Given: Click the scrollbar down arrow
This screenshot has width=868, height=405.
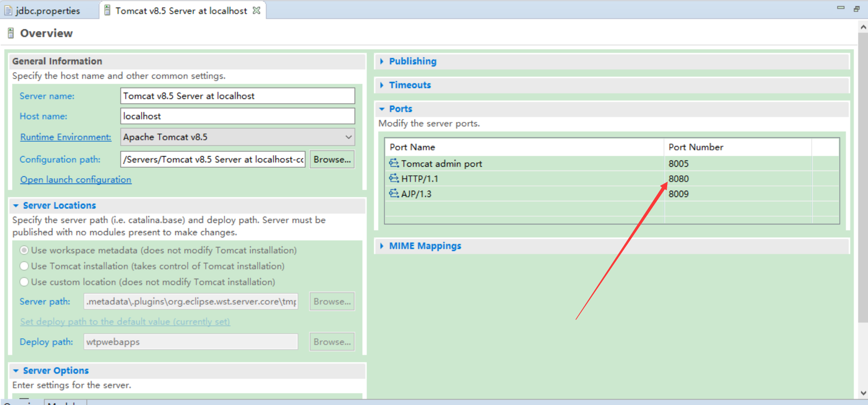Looking at the screenshot, I should click(863, 393).
